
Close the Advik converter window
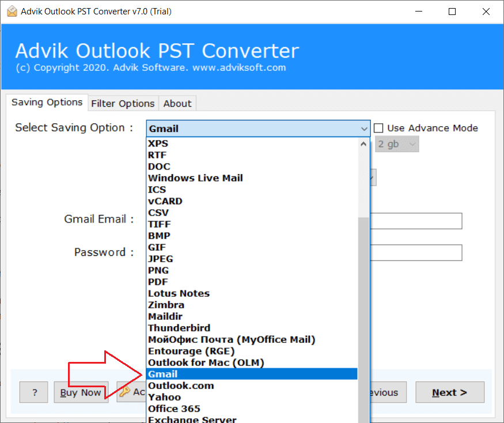coord(486,12)
